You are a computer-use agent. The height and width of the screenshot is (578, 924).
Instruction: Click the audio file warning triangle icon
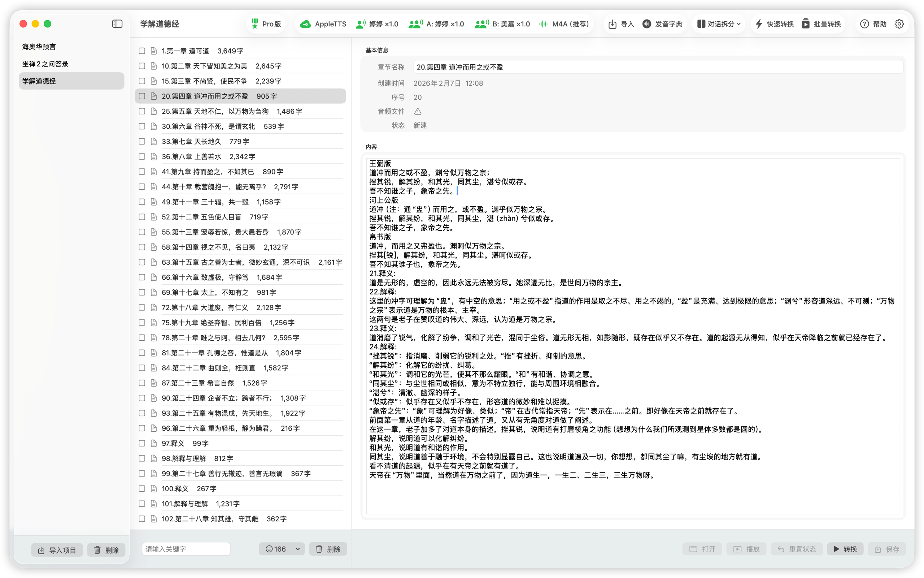[x=418, y=111]
